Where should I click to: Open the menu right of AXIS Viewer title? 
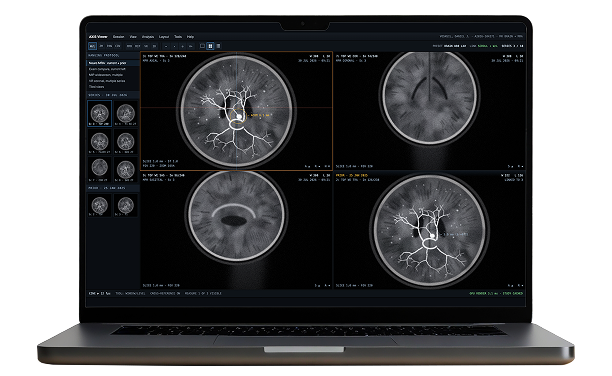118,37
